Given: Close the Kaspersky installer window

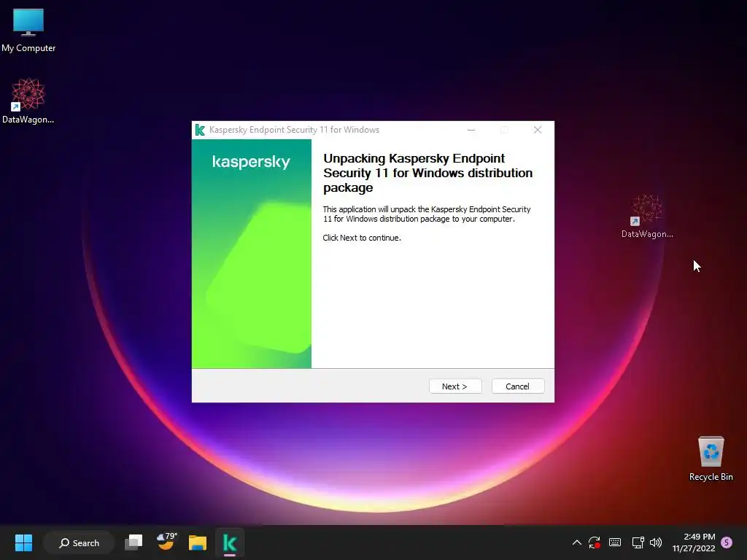Looking at the screenshot, I should point(538,130).
